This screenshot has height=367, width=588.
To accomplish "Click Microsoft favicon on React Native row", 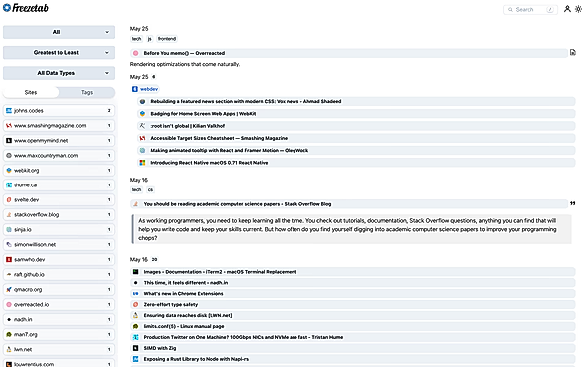I will coord(142,163).
